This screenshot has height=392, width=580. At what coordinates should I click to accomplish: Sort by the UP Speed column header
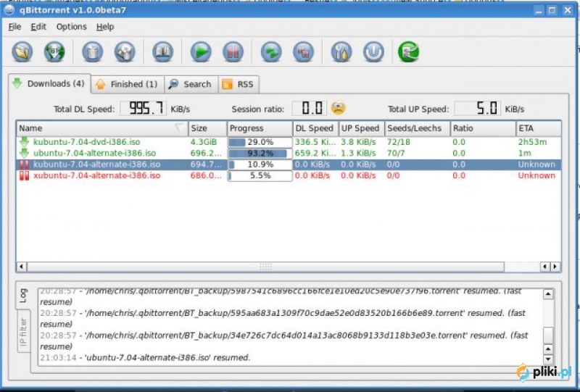(361, 128)
